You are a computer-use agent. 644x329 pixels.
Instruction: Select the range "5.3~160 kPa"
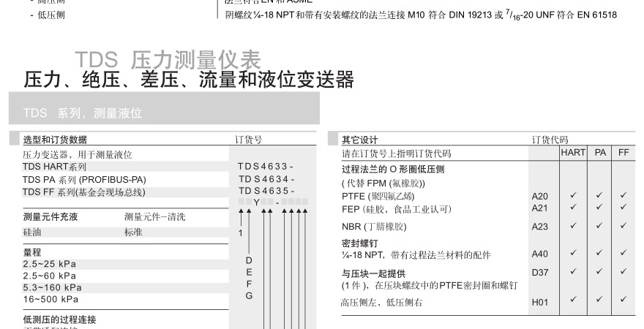[x=52, y=287]
